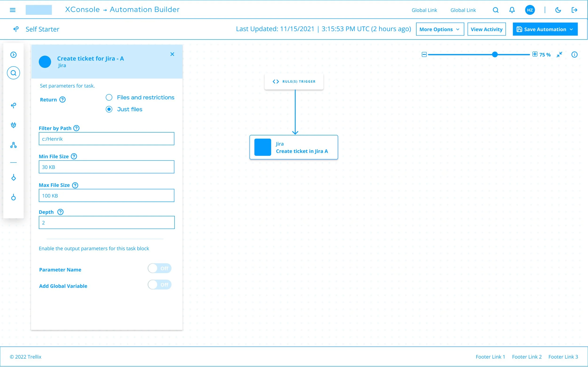The height and width of the screenshot is (368, 588).
Task: Click the Max File Size input
Action: (x=107, y=195)
